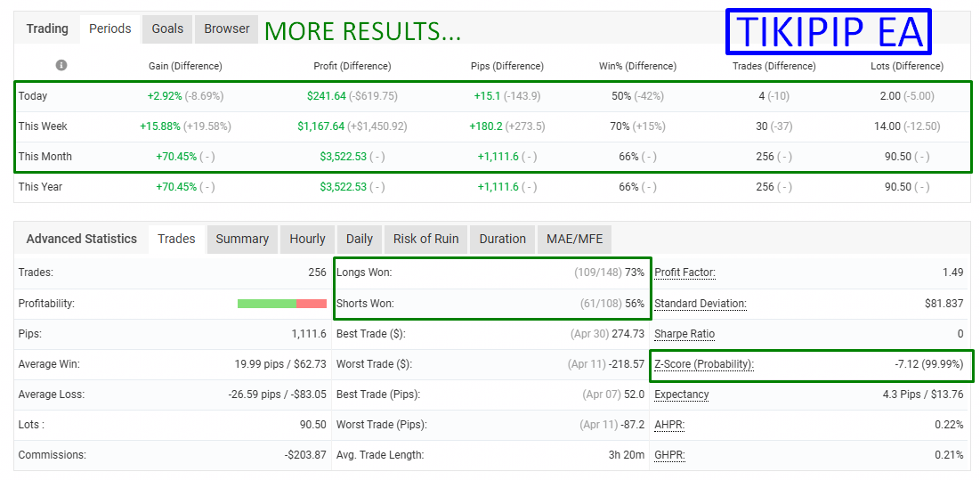This screenshot has width=980, height=480.
Task: Click the Advanced Statistics heading
Action: point(81,239)
